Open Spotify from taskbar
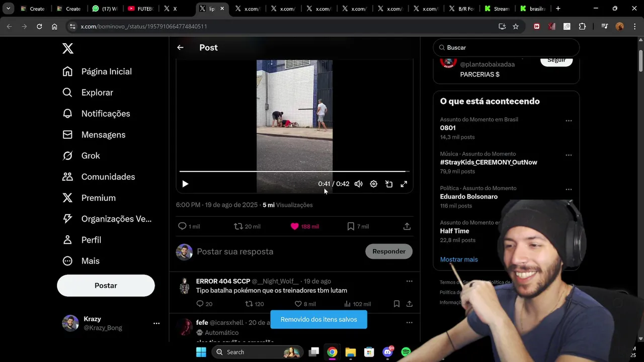The height and width of the screenshot is (362, 644). (x=406, y=352)
